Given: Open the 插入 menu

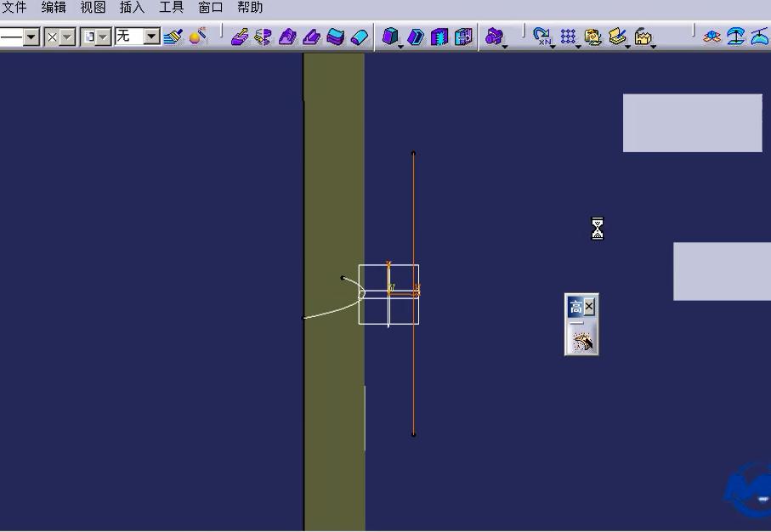Looking at the screenshot, I should pyautogui.click(x=132, y=8).
